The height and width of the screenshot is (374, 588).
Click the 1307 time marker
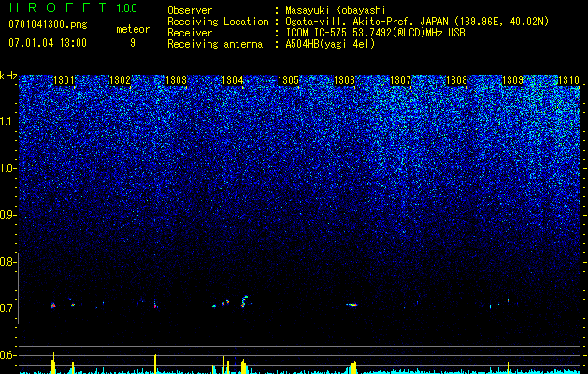tap(400, 80)
